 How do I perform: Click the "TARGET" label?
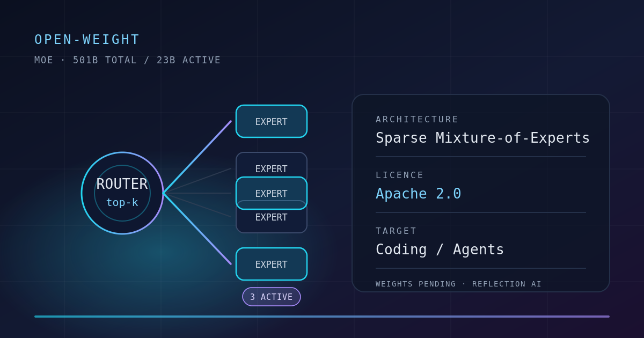pyautogui.click(x=397, y=231)
